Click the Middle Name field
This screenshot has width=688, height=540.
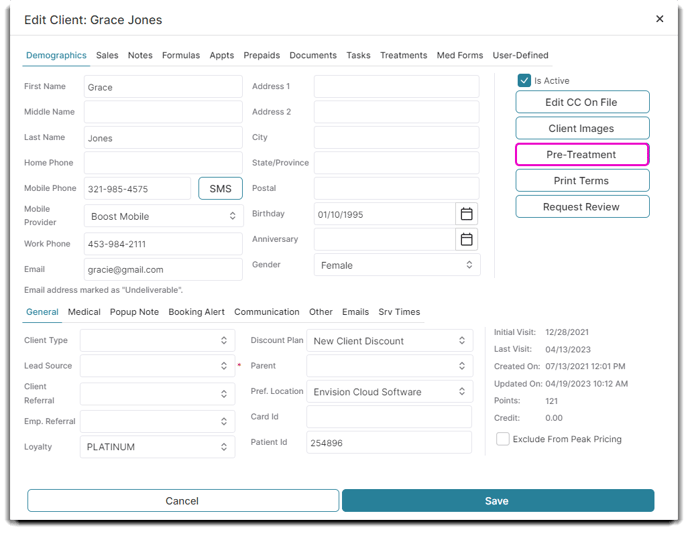[x=163, y=112]
